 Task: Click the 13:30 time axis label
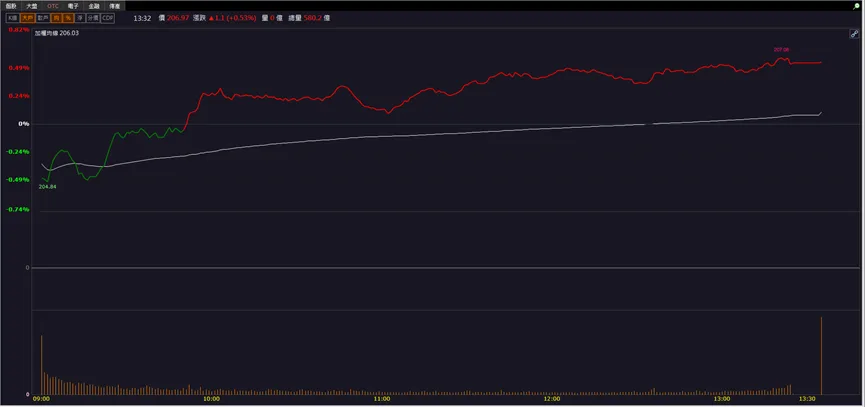[807, 399]
